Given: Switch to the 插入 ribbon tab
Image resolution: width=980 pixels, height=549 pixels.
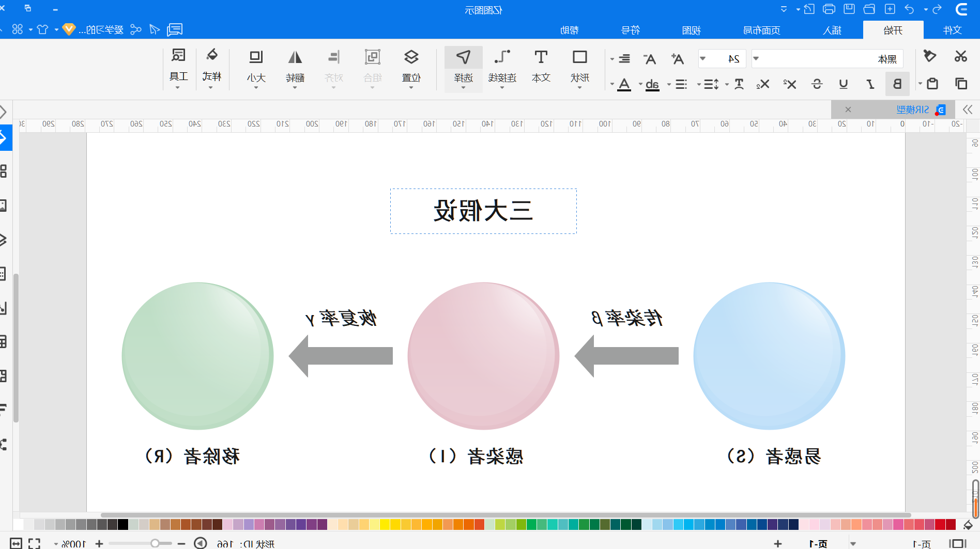Looking at the screenshot, I should (x=832, y=30).
